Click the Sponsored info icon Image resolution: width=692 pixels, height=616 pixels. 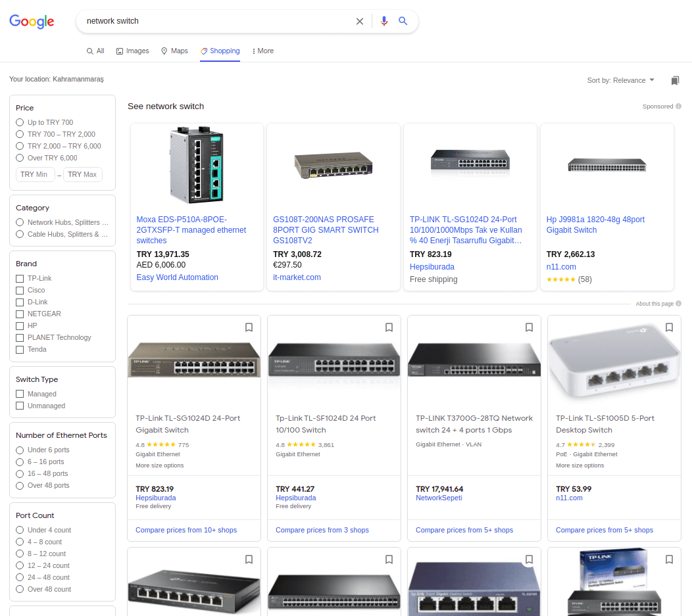pyautogui.click(x=678, y=106)
